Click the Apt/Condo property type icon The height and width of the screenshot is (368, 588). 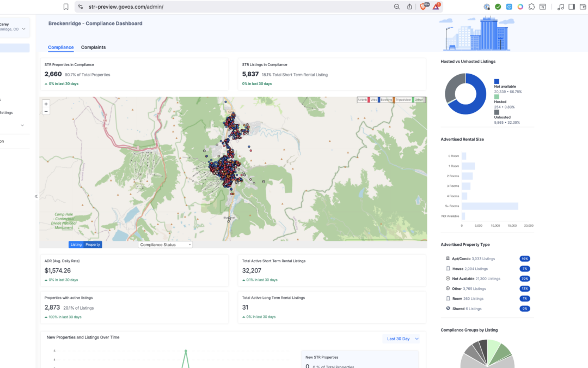point(447,258)
